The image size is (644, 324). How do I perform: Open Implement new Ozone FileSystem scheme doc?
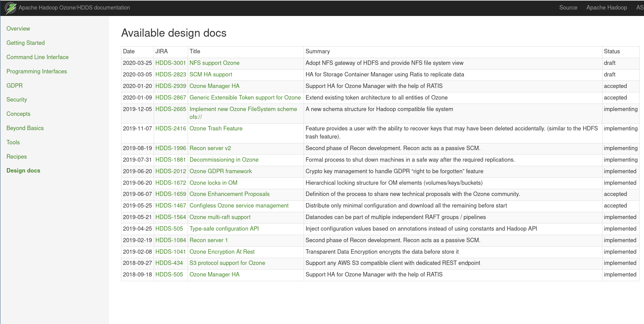[243, 113]
